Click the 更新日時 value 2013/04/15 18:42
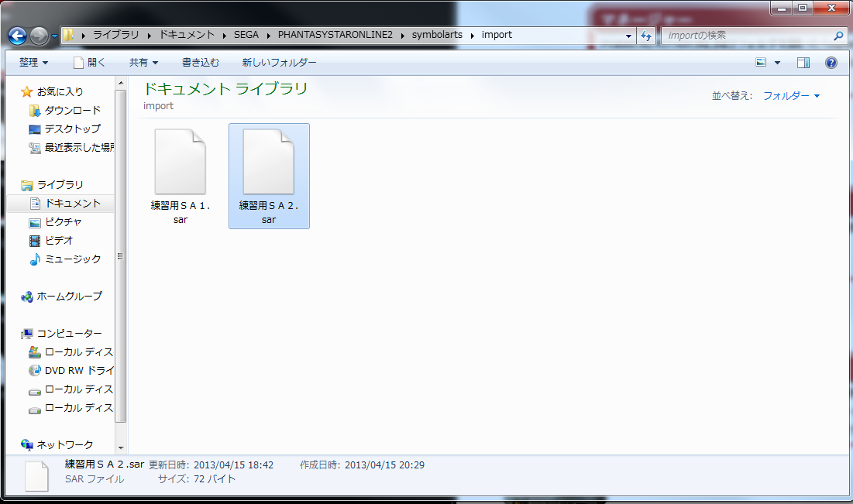The height and width of the screenshot is (504, 853). 233,465
